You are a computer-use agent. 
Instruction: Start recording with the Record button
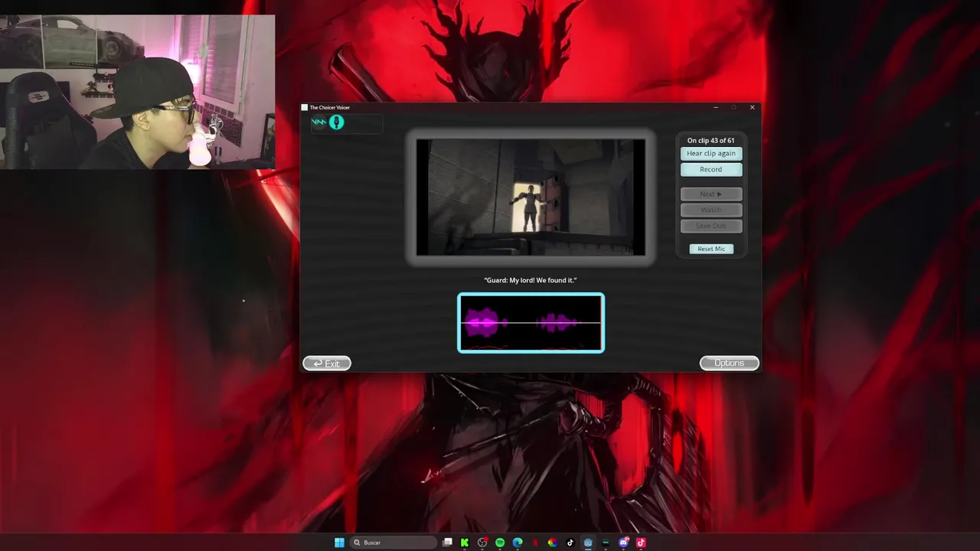coord(711,170)
